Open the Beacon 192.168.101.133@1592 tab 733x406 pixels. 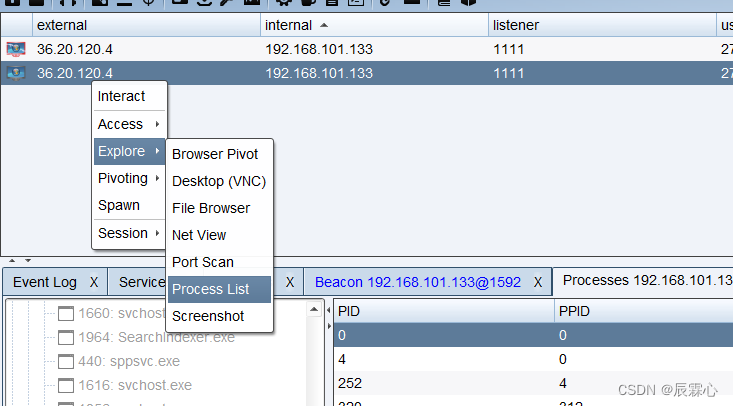tap(418, 282)
